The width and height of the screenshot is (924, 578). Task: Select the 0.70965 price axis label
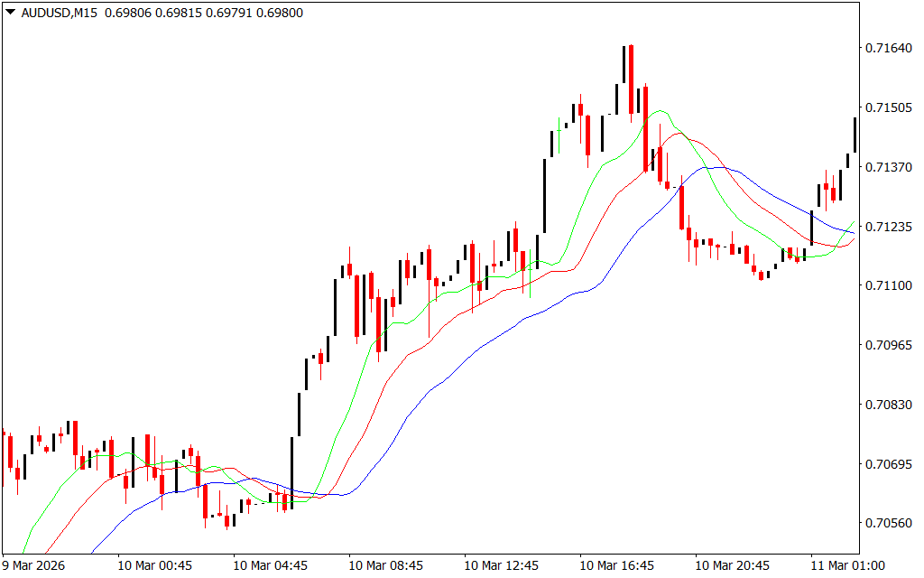888,345
